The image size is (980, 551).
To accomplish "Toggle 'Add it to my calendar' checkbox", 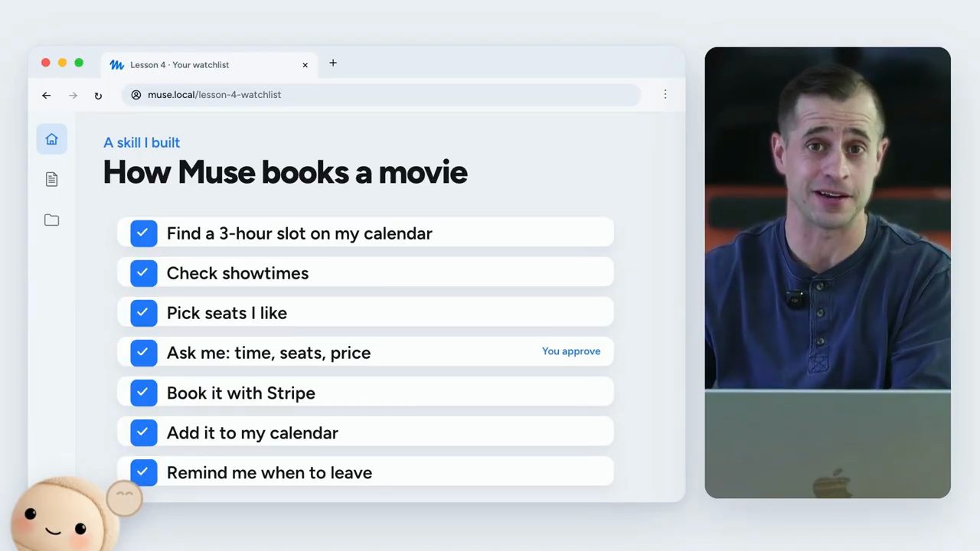I will 143,432.
